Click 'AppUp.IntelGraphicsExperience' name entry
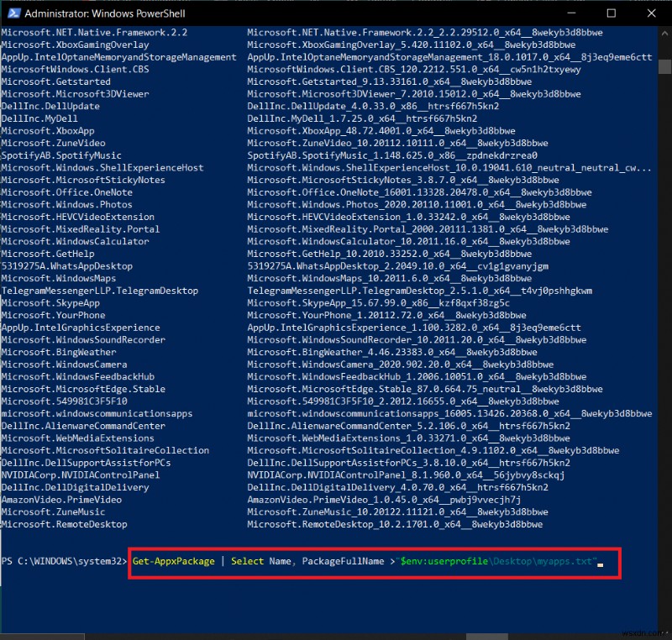This screenshot has height=640, width=672. pyautogui.click(x=81, y=328)
